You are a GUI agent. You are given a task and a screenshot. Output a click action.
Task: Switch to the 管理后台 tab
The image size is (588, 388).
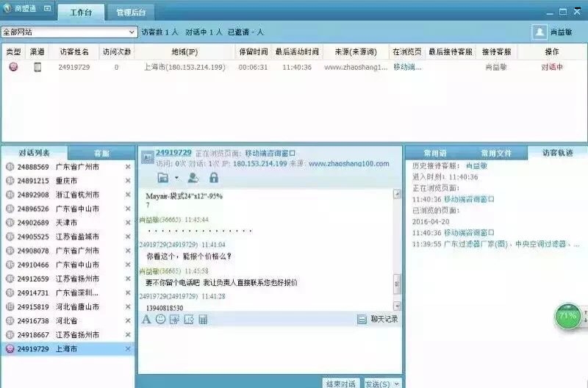[131, 12]
